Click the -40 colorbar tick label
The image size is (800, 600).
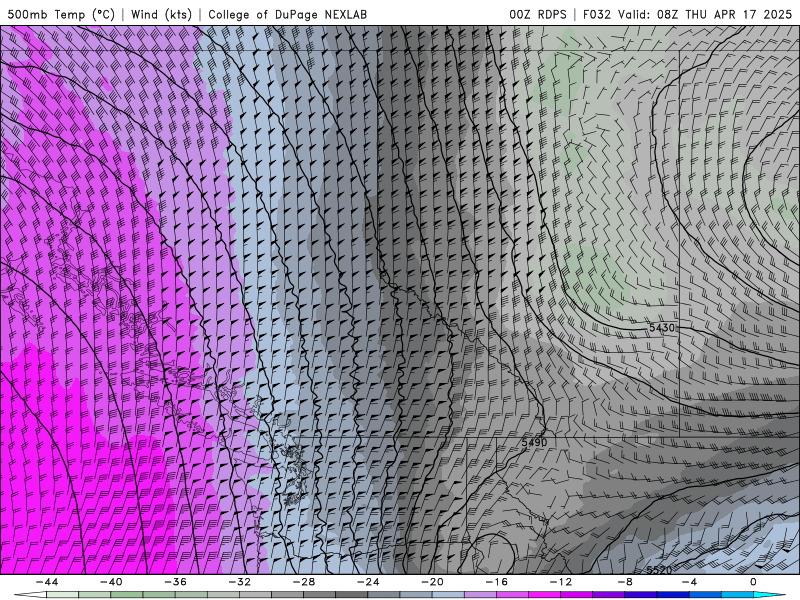coord(111,582)
